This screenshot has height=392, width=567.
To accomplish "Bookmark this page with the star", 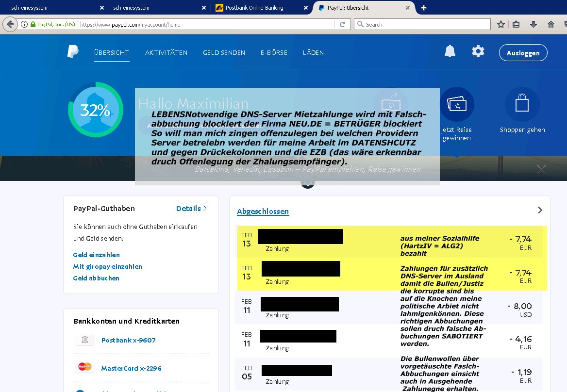I will coord(501,25).
